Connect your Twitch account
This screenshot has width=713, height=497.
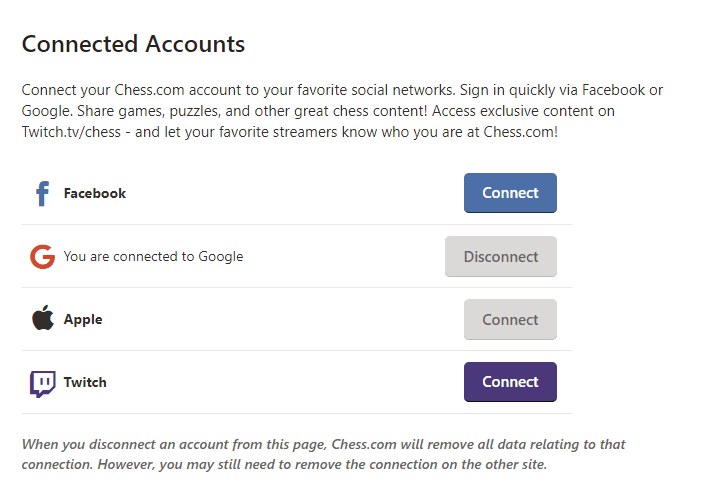(x=510, y=382)
